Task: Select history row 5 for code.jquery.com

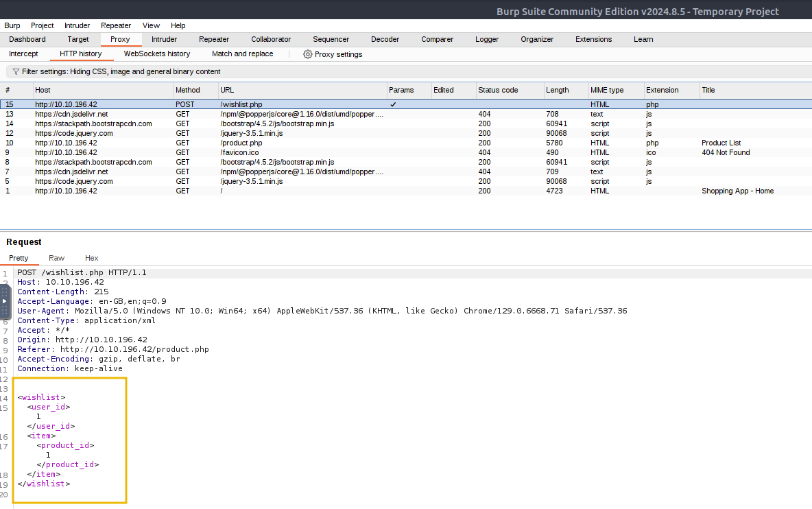Action: [x=406, y=181]
